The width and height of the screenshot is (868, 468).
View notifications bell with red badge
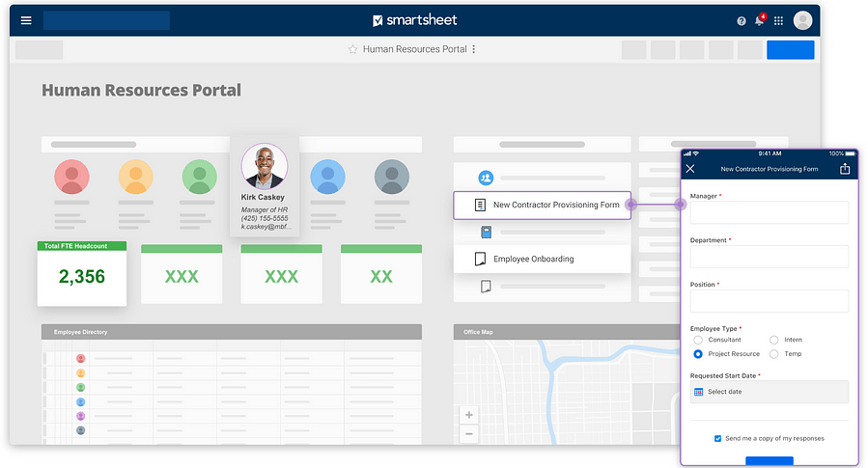(x=760, y=20)
